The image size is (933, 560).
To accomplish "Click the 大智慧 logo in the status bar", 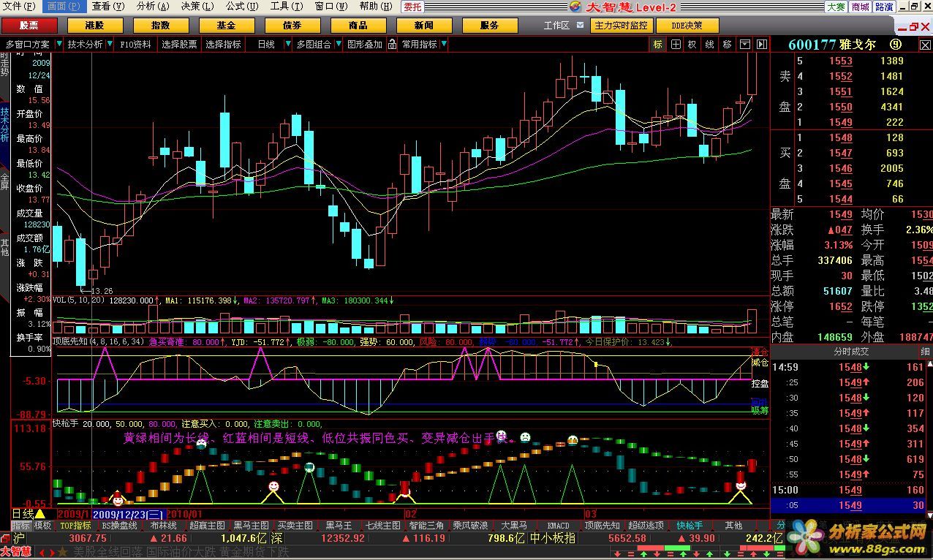I will 15,552.
